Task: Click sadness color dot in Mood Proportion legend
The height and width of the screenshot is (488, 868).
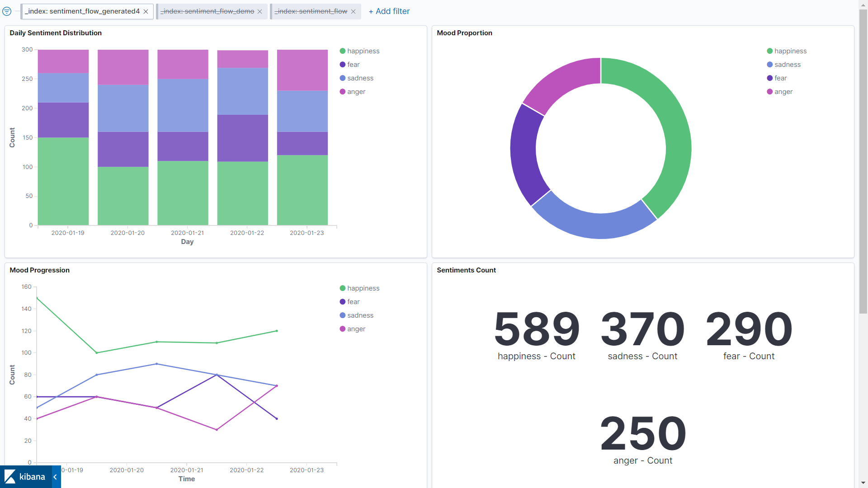Action: click(769, 65)
